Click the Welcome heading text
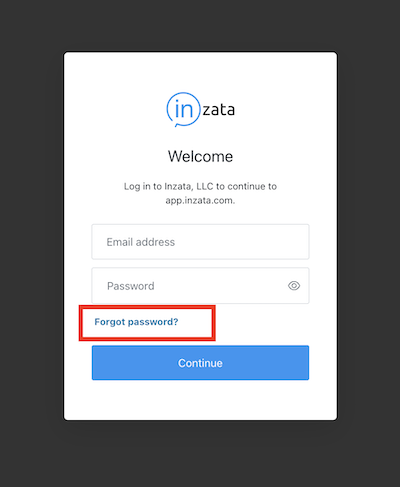Screen dimensions: 400x487 pos(200,156)
